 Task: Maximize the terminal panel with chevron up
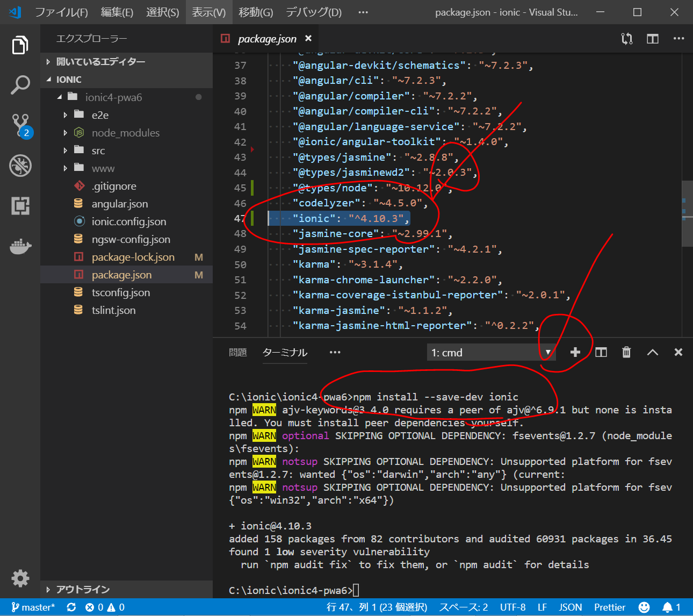652,352
